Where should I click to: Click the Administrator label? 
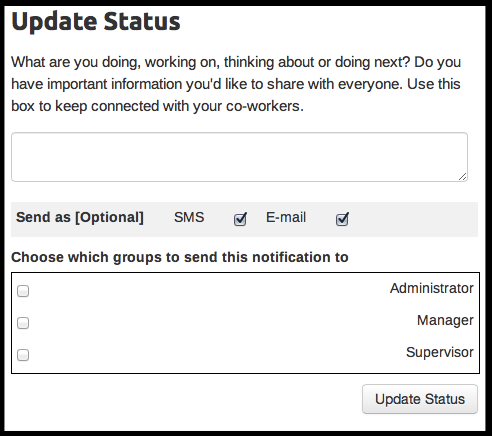pyautogui.click(x=432, y=288)
